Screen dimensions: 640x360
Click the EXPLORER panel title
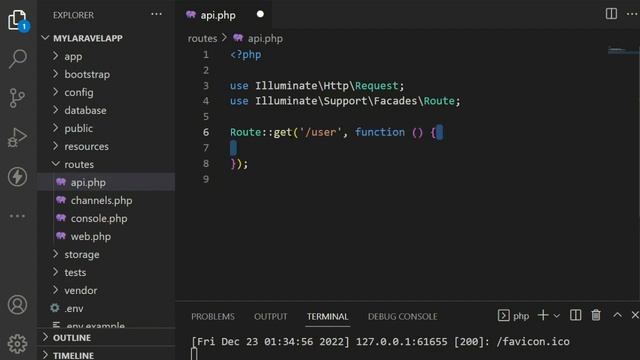pos(73,15)
